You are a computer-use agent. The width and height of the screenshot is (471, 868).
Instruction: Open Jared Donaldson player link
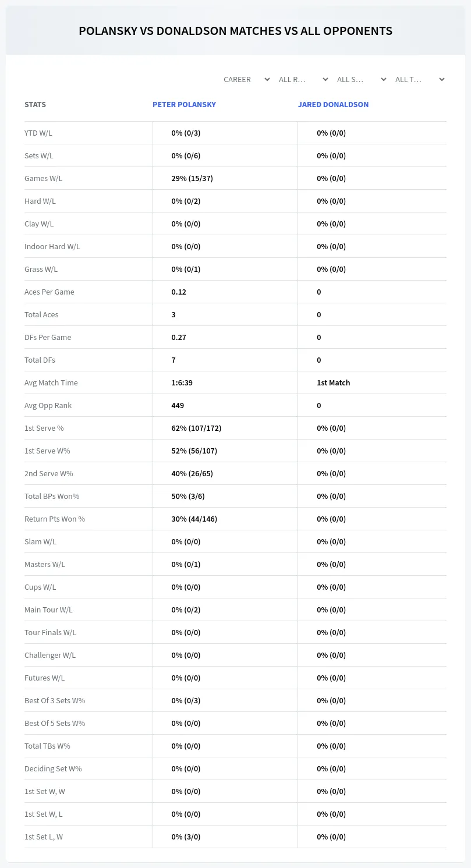point(333,104)
